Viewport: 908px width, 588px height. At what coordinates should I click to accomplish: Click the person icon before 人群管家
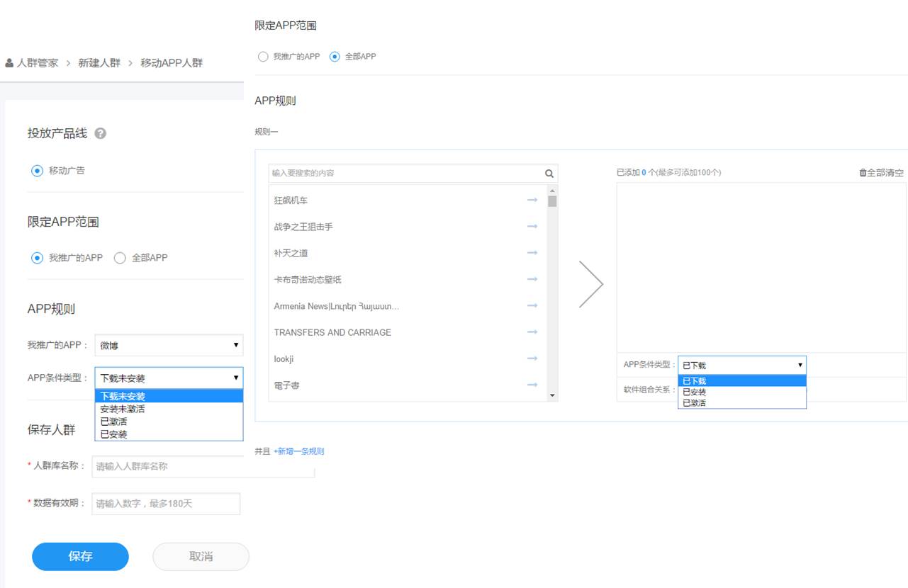coord(9,62)
